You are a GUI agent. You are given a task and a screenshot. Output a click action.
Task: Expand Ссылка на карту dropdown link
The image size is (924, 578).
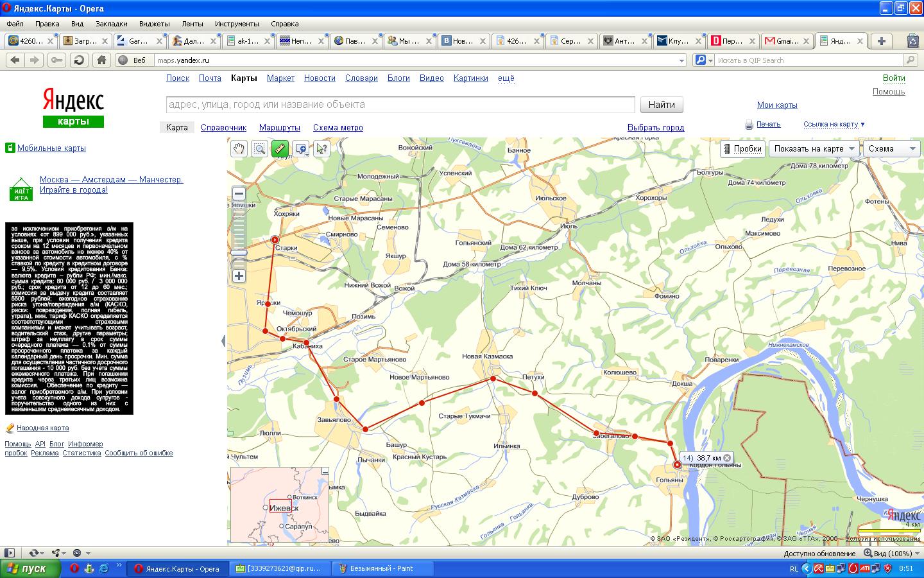(834, 124)
